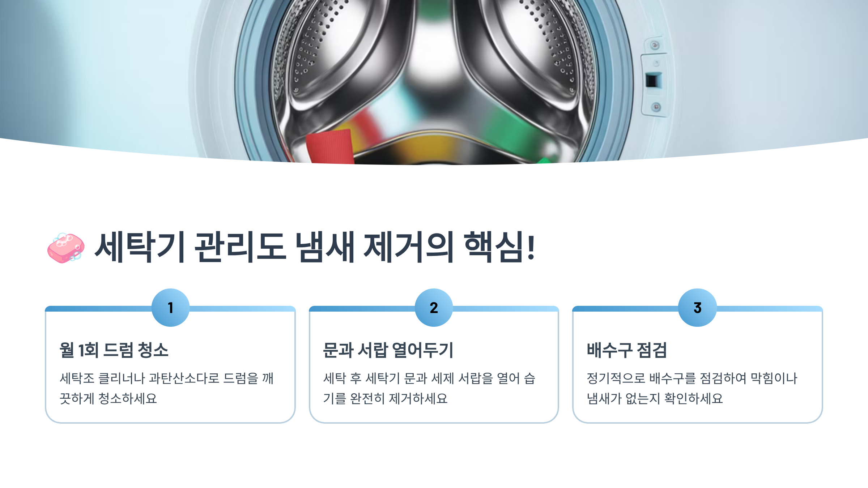Click the description about checking 배수구 regularly
Viewport: 868px width, 488px height.
point(692,388)
